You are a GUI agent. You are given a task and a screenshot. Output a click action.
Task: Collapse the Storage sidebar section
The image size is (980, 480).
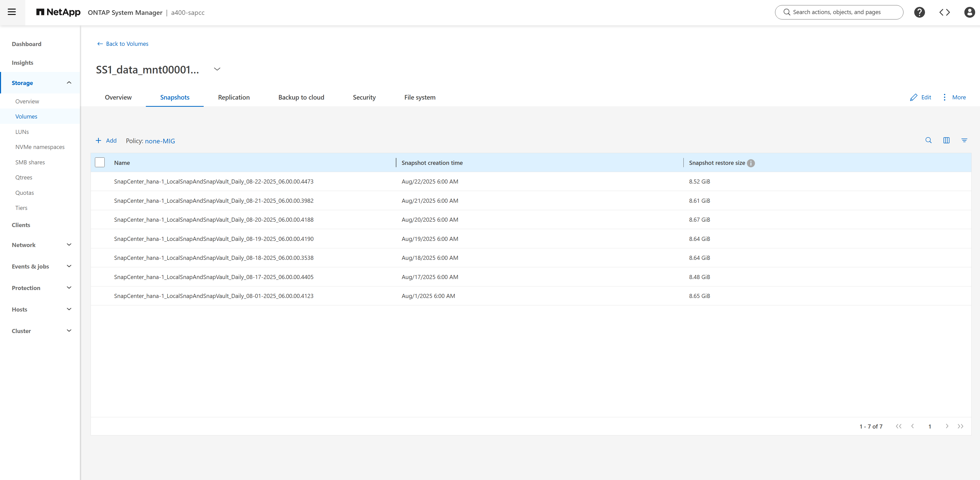[69, 83]
